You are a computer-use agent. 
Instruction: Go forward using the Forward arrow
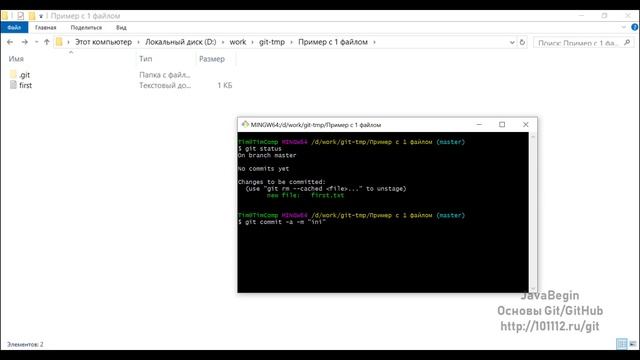(24, 42)
